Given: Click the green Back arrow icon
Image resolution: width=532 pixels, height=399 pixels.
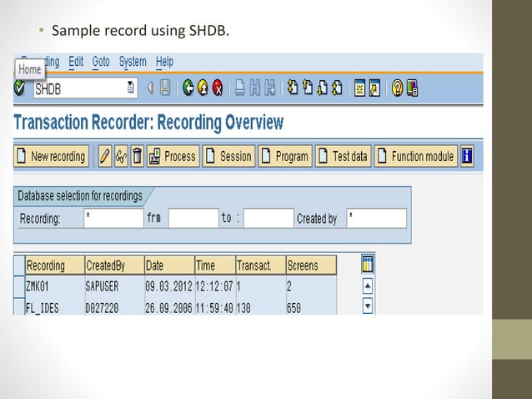Looking at the screenshot, I should pyautogui.click(x=188, y=88).
